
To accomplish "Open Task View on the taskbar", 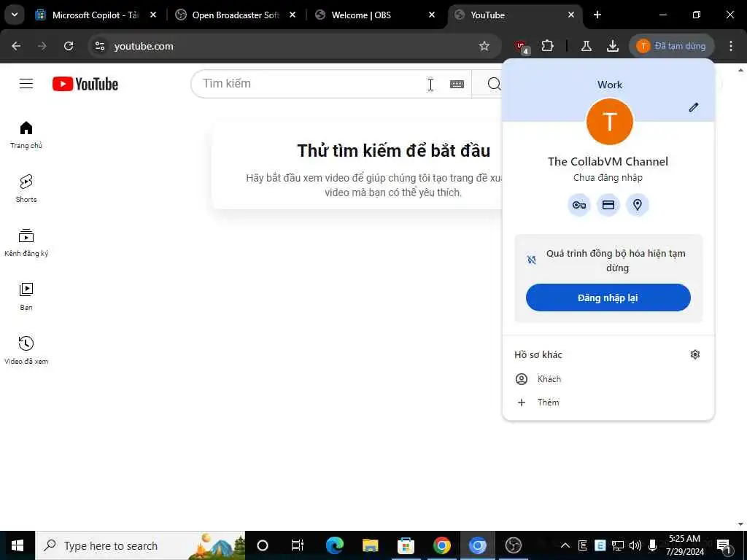I will [x=298, y=545].
